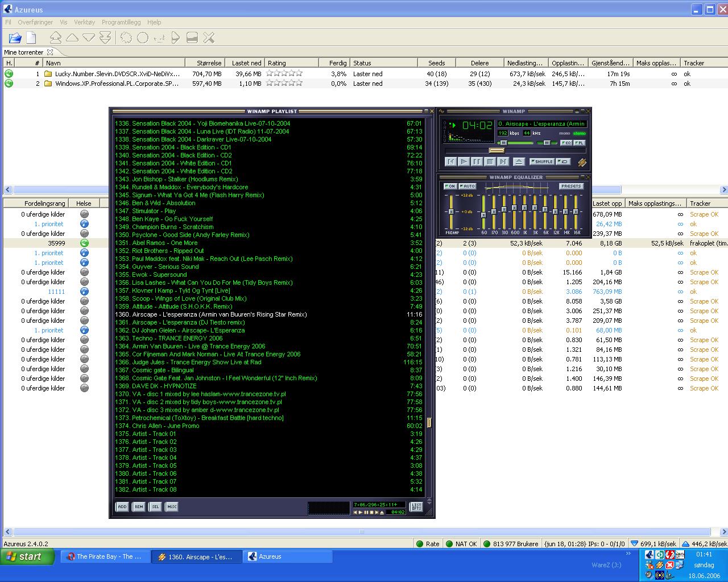Open the Hjelp menu
The image size is (728, 582).
click(x=154, y=22)
